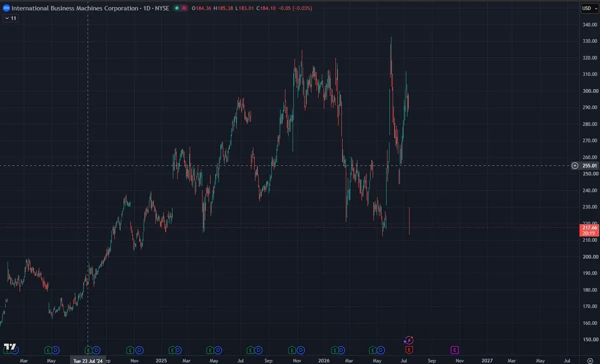Click the plus button beside 255.01 price
Viewport: 600px width, 364px height.
click(575, 165)
